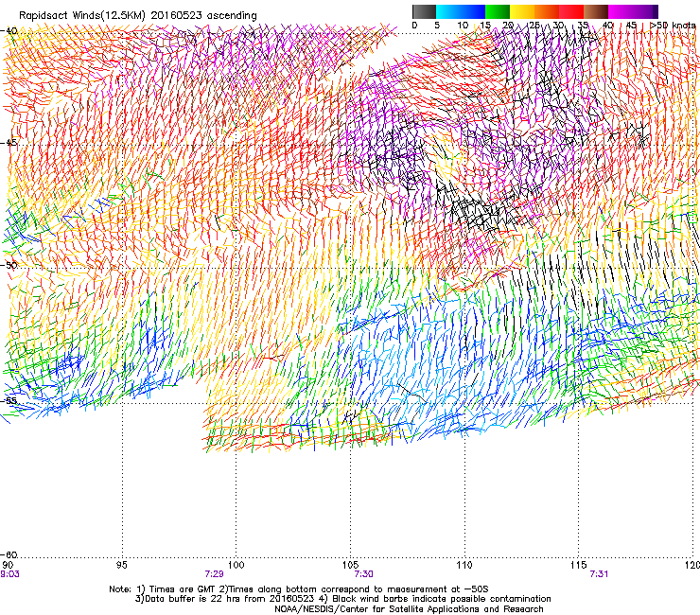Click the '>50 knots' legend label
The height and width of the screenshot is (615, 700).
click(673, 26)
